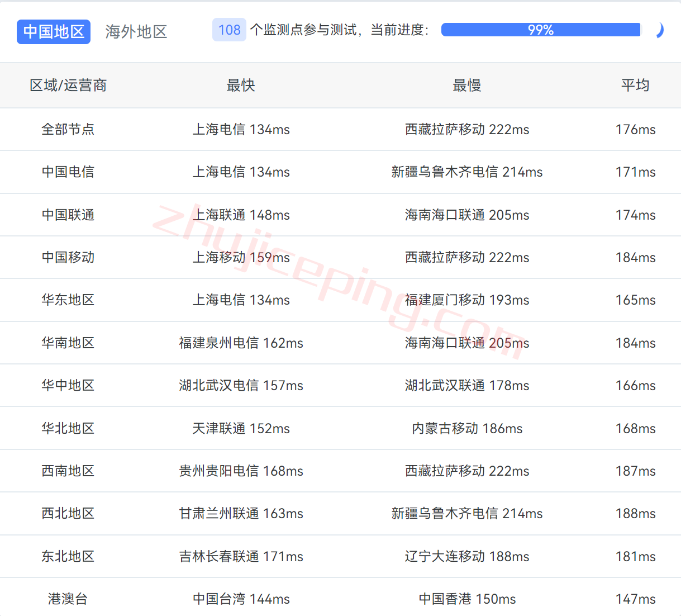
Task: Click the 165ms average value
Action: 636,300
